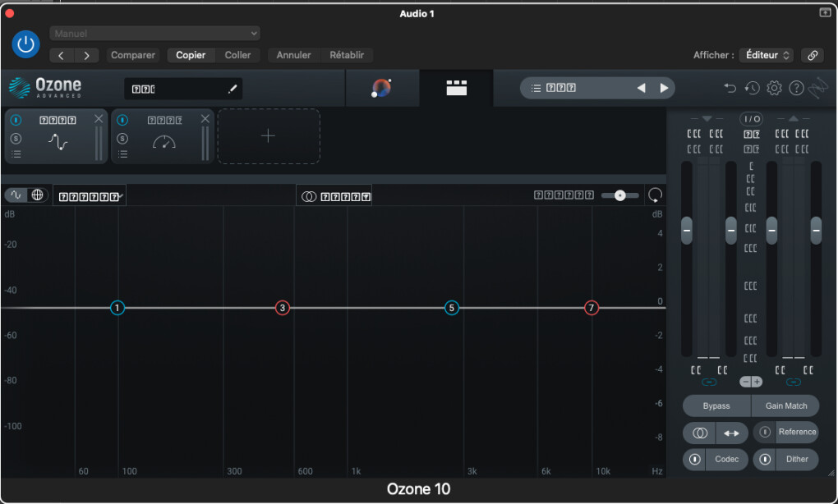Adjust left output gain fader

click(771, 231)
